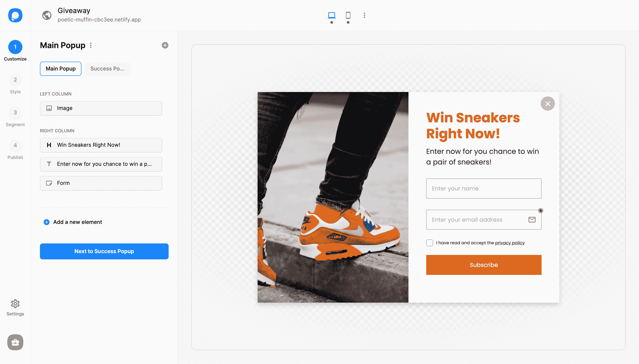Click the globe icon next to the Giveaway title
Screen dimensions: 639x364
pyautogui.click(x=47, y=16)
